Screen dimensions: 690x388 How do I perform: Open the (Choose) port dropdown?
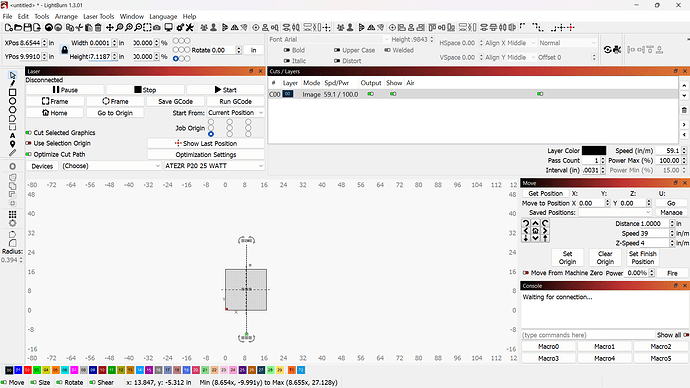coord(111,166)
